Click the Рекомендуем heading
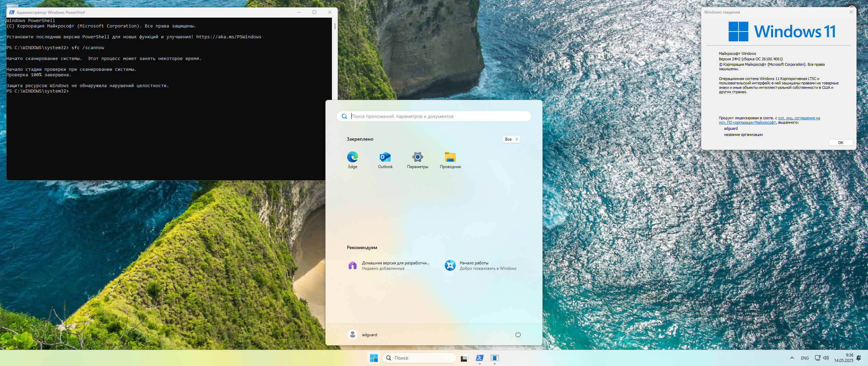The height and width of the screenshot is (366, 868). click(362, 247)
